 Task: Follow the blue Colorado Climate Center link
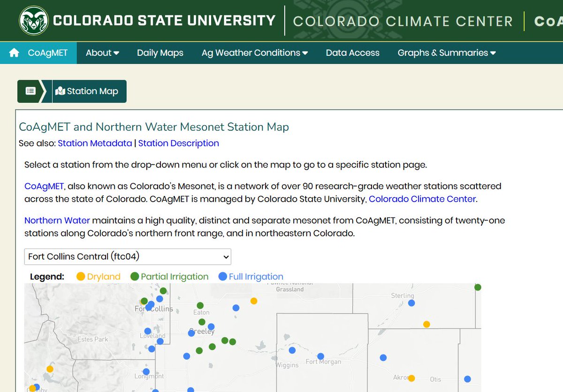tap(422, 199)
